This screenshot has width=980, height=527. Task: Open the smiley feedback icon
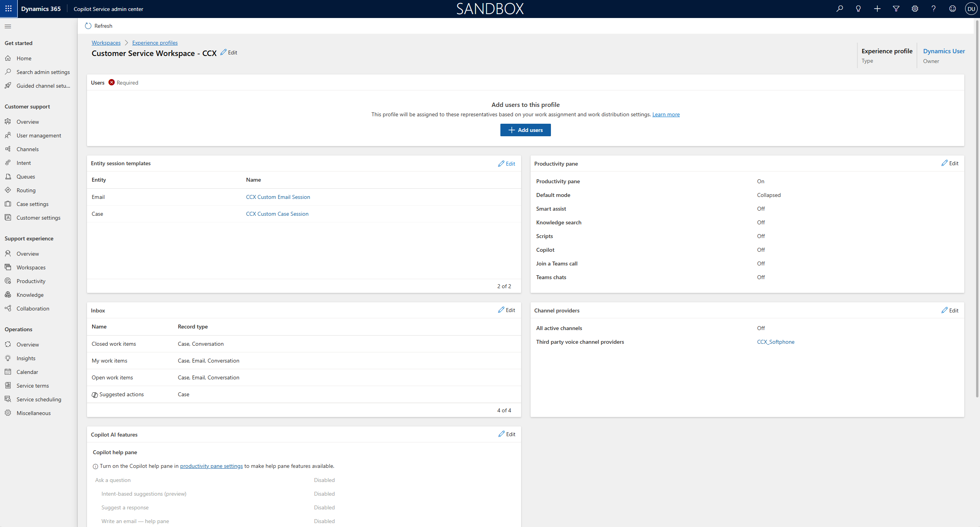pos(952,9)
